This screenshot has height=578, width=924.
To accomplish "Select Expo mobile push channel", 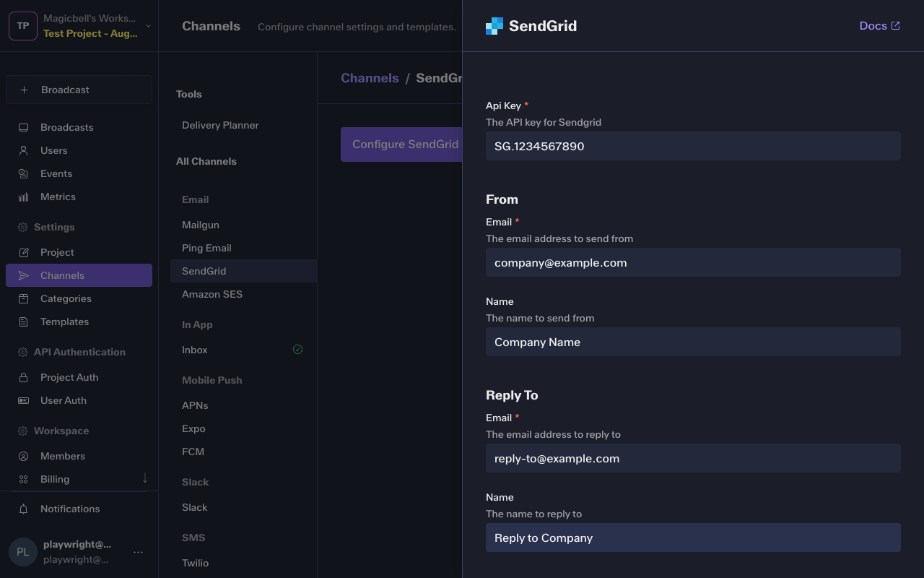I will pos(243,428).
